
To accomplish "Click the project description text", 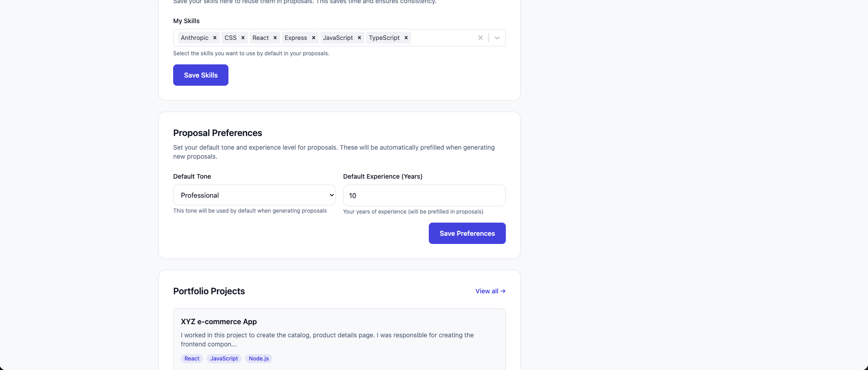I will click(x=327, y=340).
